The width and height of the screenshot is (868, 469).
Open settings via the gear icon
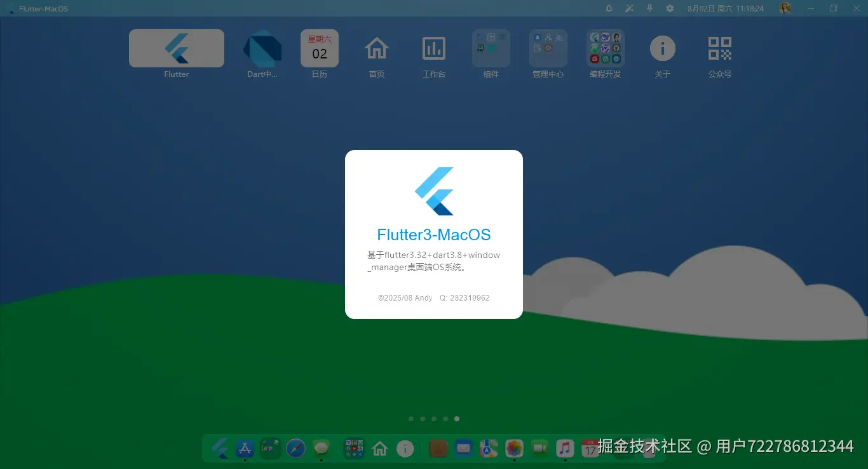pos(670,8)
